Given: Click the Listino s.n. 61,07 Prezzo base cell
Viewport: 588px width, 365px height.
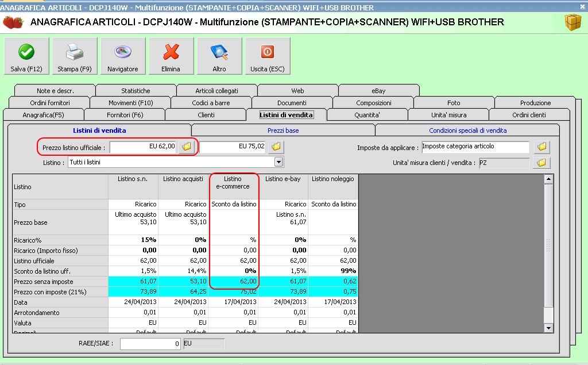Looking at the screenshot, I should pos(283,222).
